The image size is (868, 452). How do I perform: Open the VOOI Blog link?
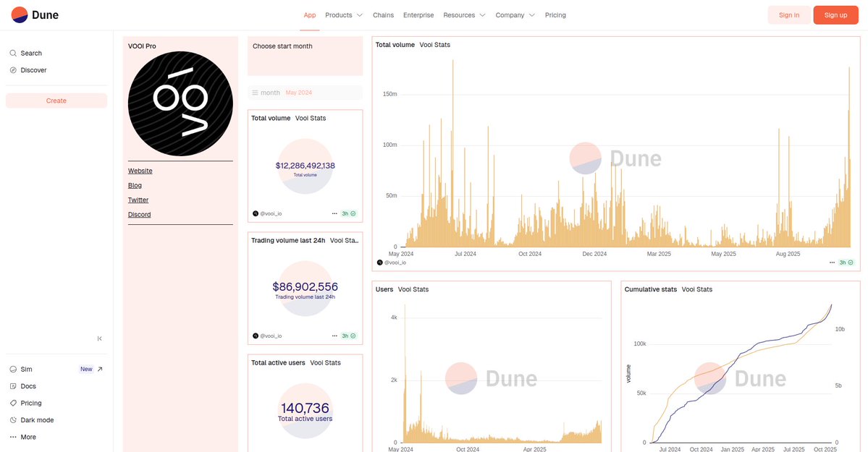[135, 185]
